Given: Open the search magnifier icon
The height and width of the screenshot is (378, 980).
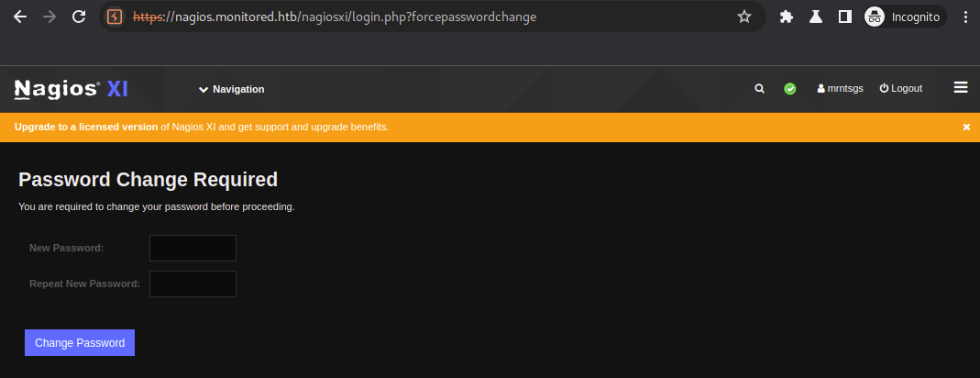Looking at the screenshot, I should 759,89.
